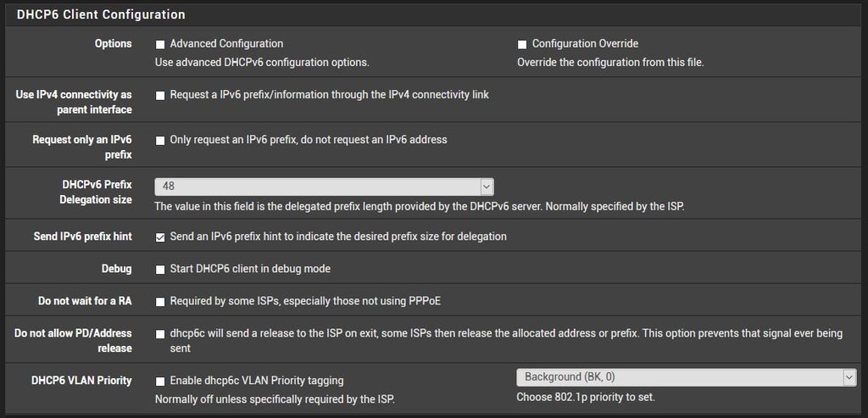868x418 pixels.
Task: Check the Do not wait for RA box
Action: click(x=160, y=303)
